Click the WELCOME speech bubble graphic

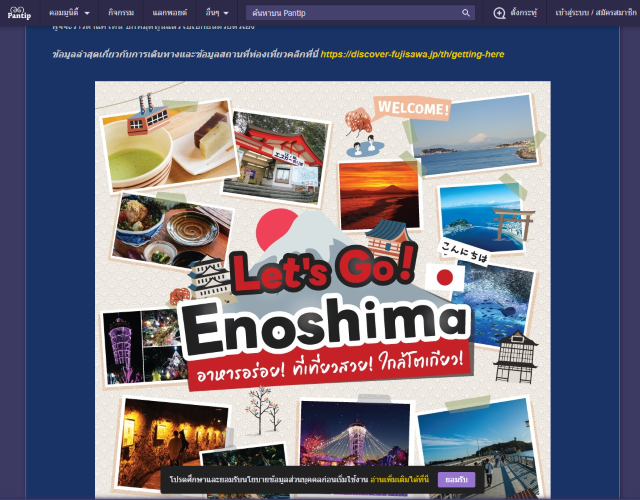coord(412,107)
